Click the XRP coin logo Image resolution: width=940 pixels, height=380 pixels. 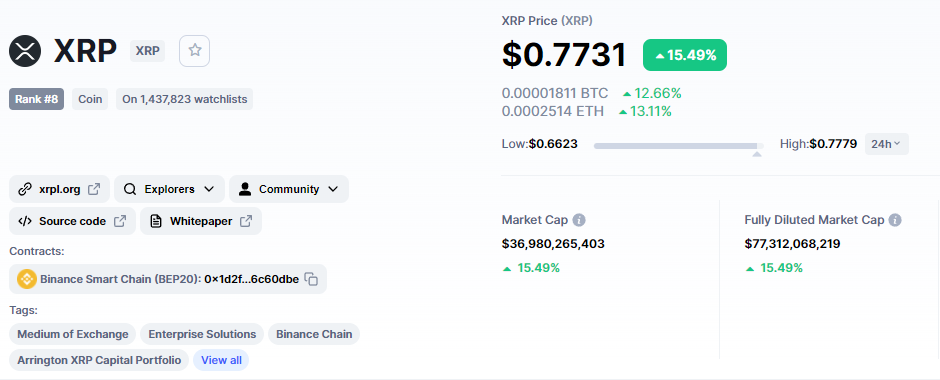tap(25, 51)
